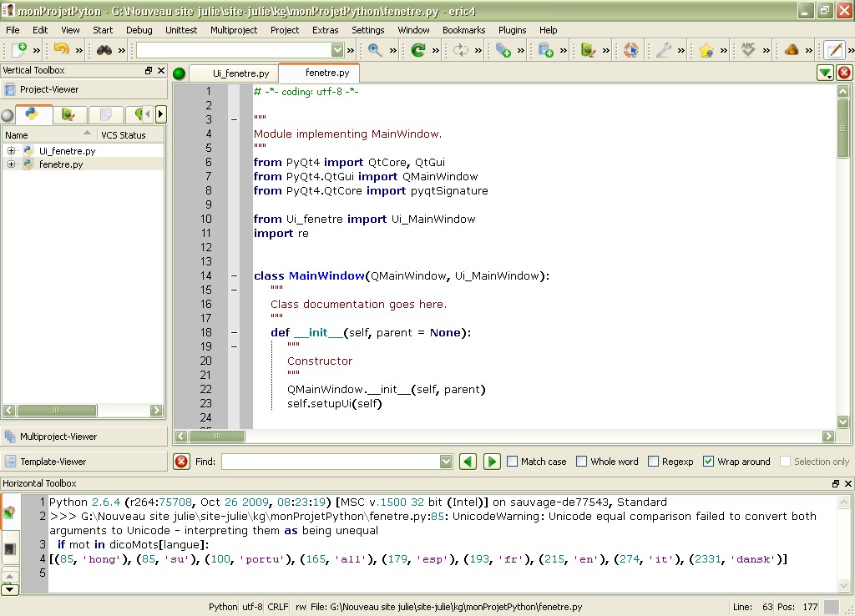The width and height of the screenshot is (855, 616).
Task: Float the Vertical Toolbox panel
Action: [149, 70]
